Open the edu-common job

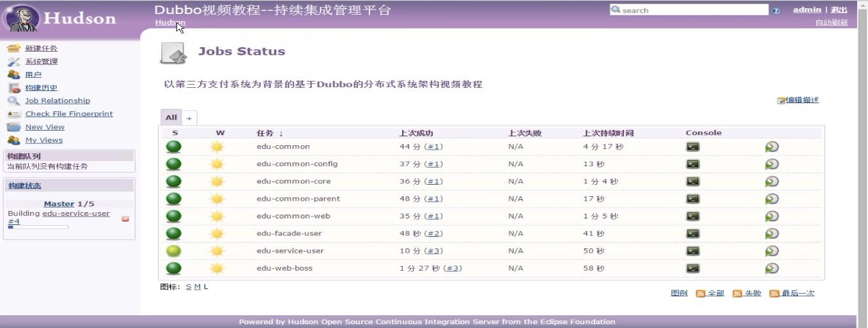(283, 146)
